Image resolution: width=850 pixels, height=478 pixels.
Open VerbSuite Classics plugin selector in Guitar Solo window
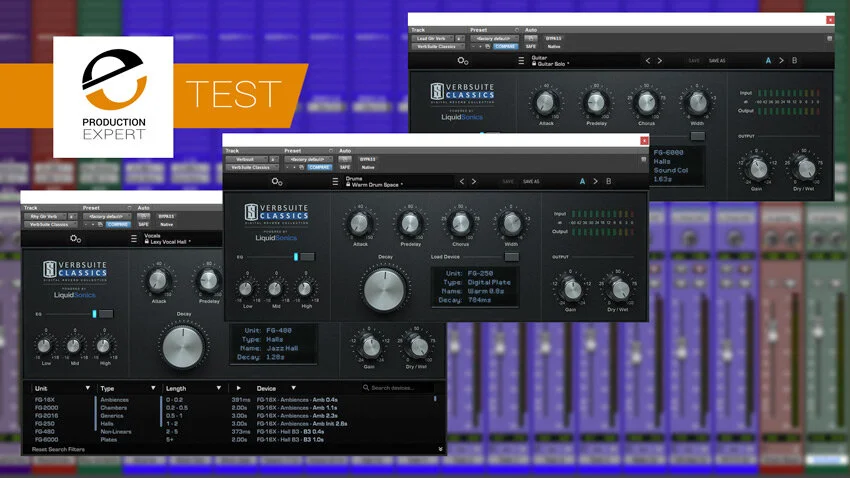[436, 47]
